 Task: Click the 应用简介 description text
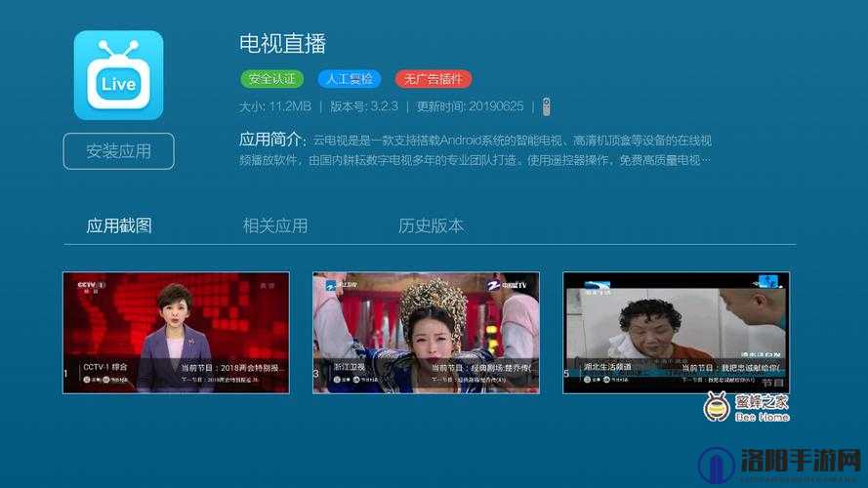(x=475, y=150)
